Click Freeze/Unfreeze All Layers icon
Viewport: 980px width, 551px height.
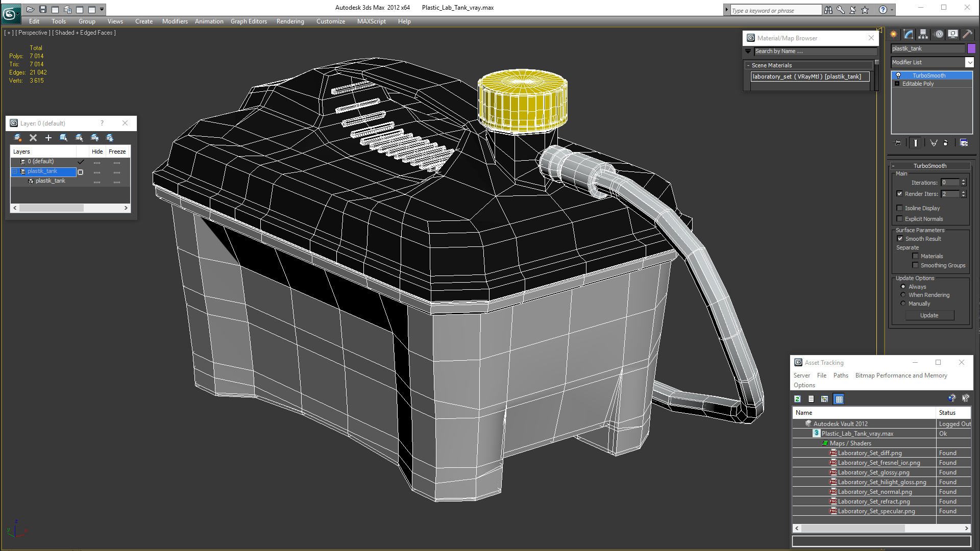110,138
